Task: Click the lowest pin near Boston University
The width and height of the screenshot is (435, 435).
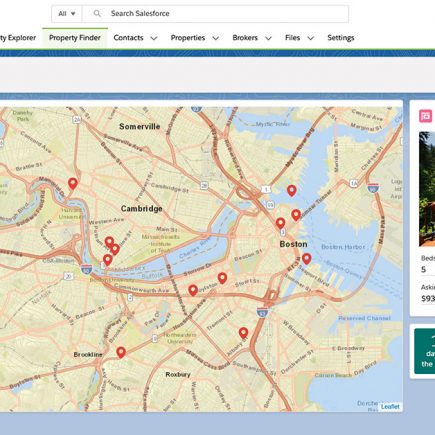Action: click(107, 260)
